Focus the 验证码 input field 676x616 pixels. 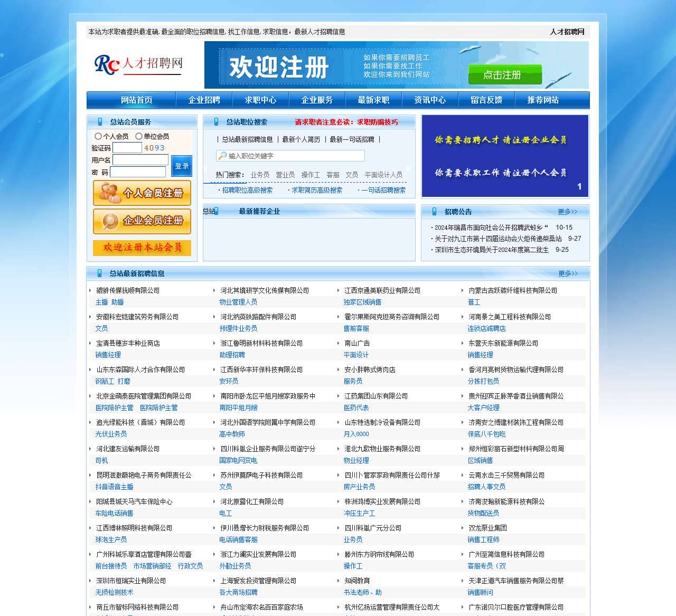127,148
